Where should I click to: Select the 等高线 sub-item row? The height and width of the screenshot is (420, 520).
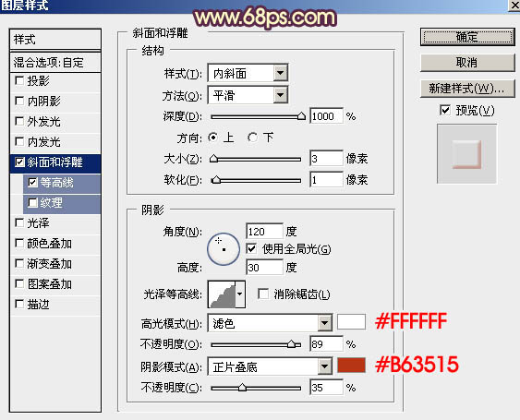62,184
